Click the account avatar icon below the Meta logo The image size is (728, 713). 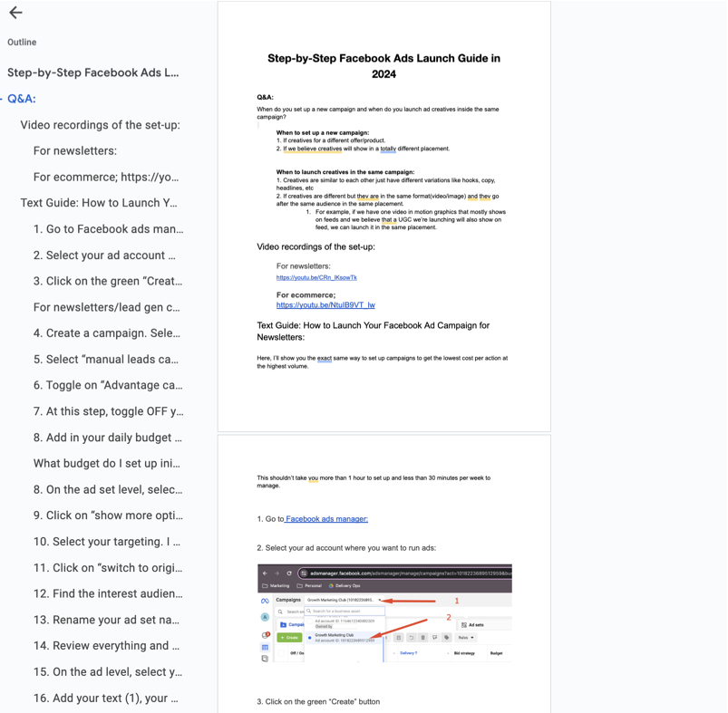point(264,617)
